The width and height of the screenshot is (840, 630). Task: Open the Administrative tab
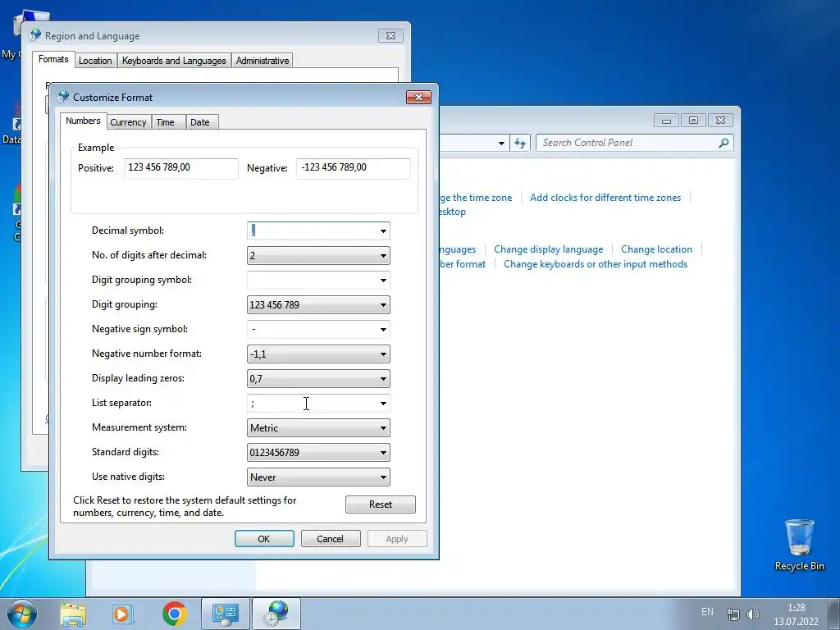(262, 61)
